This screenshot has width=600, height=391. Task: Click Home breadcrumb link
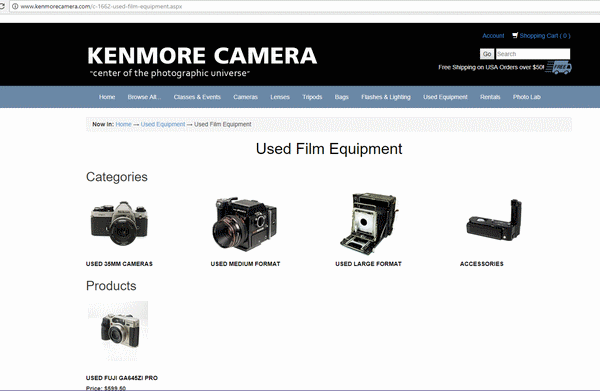[123, 124]
